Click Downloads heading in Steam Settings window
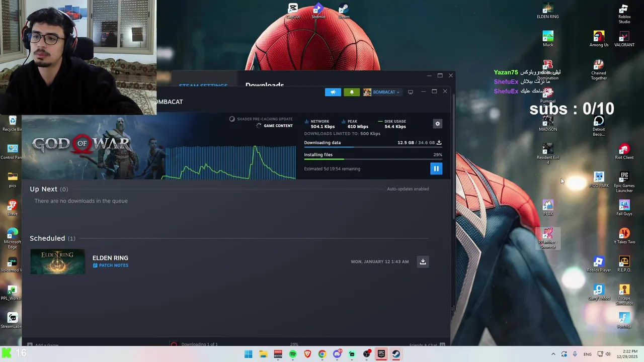 265,85
